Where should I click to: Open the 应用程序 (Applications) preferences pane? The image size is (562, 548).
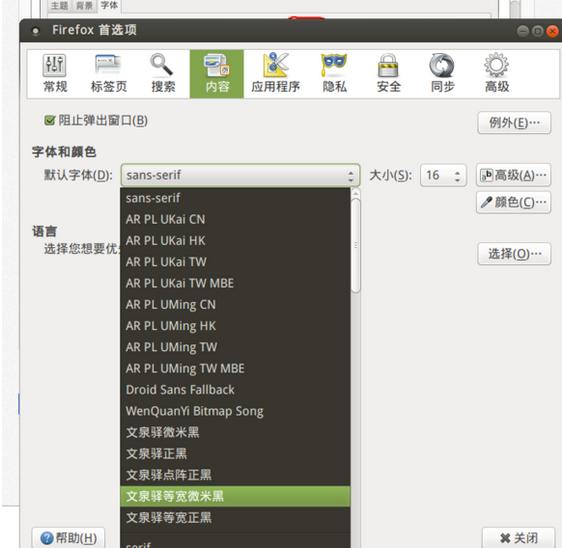click(x=275, y=74)
